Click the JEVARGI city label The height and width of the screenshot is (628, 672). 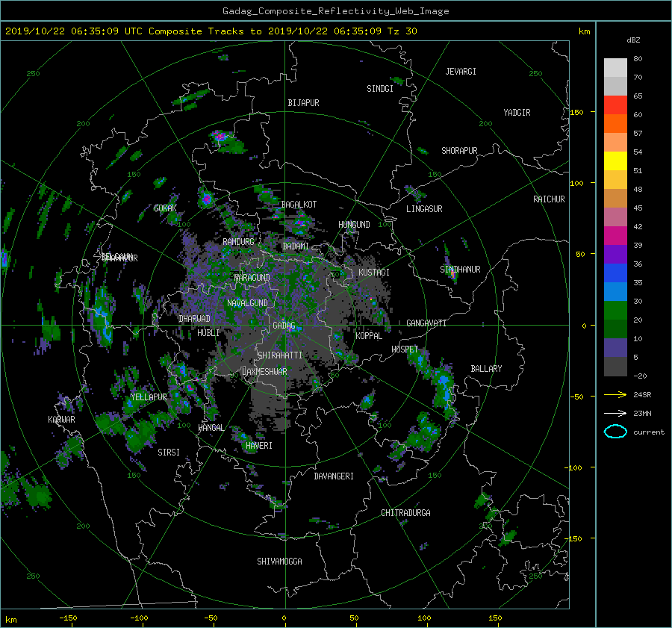click(x=461, y=72)
